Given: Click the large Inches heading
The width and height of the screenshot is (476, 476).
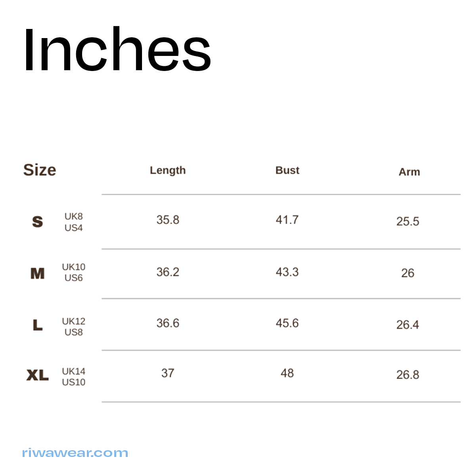Looking at the screenshot, I should 117,50.
